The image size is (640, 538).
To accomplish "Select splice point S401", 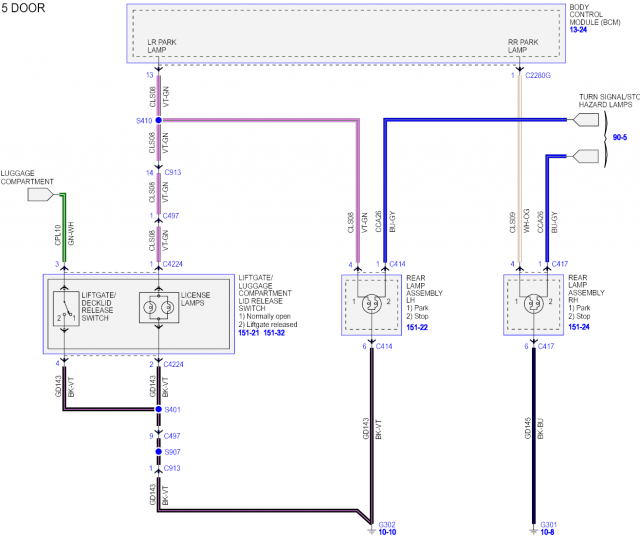I will pos(160,409).
